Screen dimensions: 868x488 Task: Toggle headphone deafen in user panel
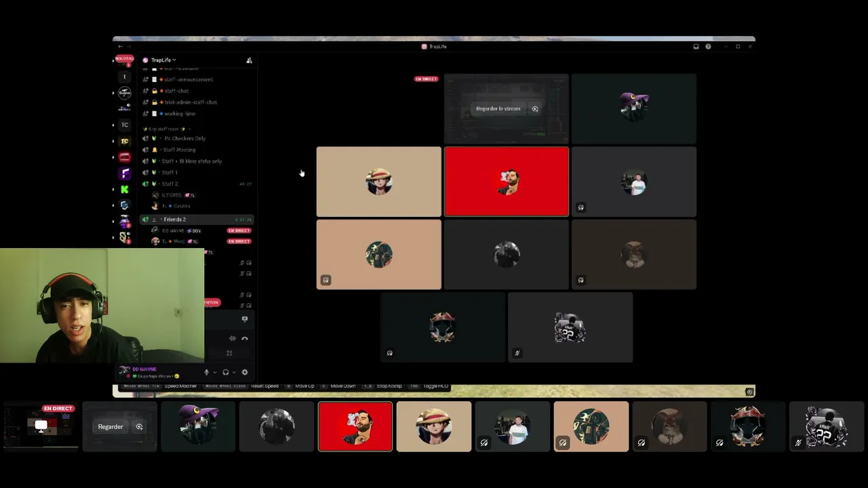pos(226,372)
